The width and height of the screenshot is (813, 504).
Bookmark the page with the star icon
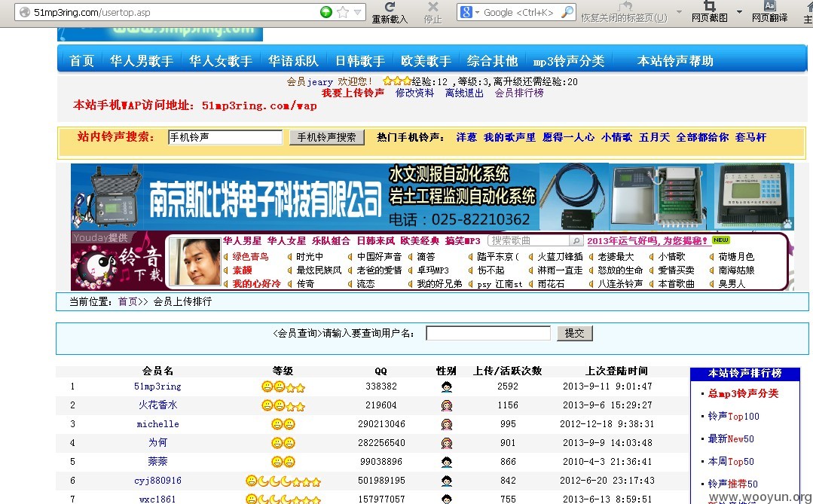pyautogui.click(x=343, y=12)
